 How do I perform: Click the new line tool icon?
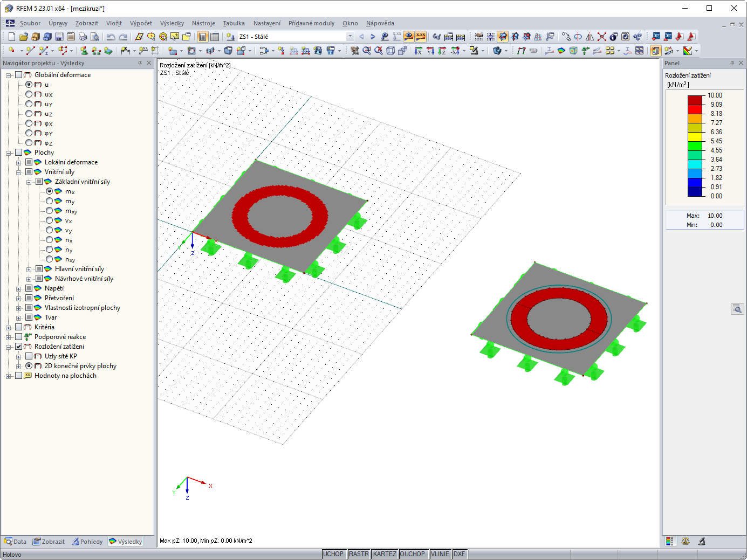[30, 51]
